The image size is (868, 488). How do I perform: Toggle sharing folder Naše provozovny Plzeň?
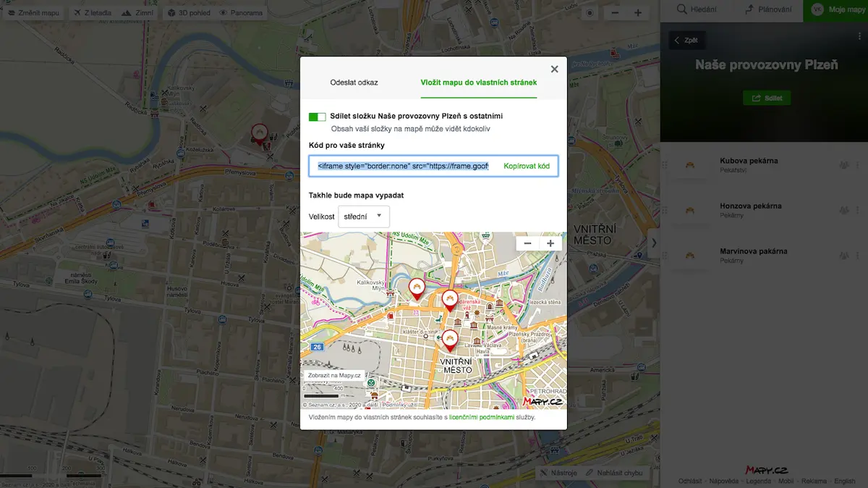(x=317, y=117)
